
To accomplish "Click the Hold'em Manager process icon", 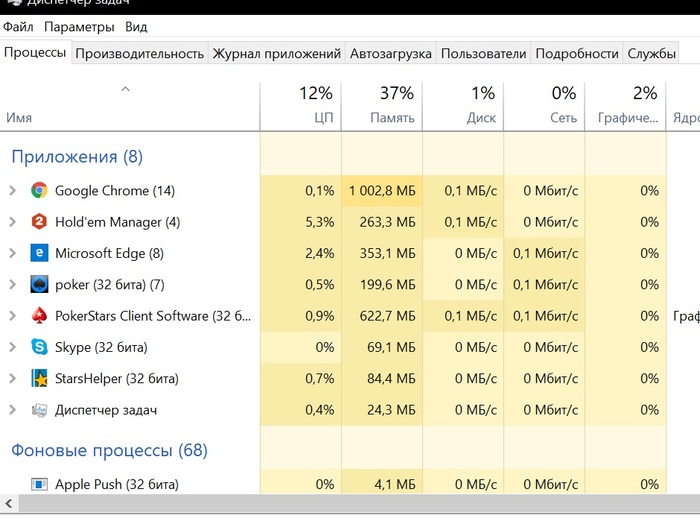I will [x=39, y=222].
